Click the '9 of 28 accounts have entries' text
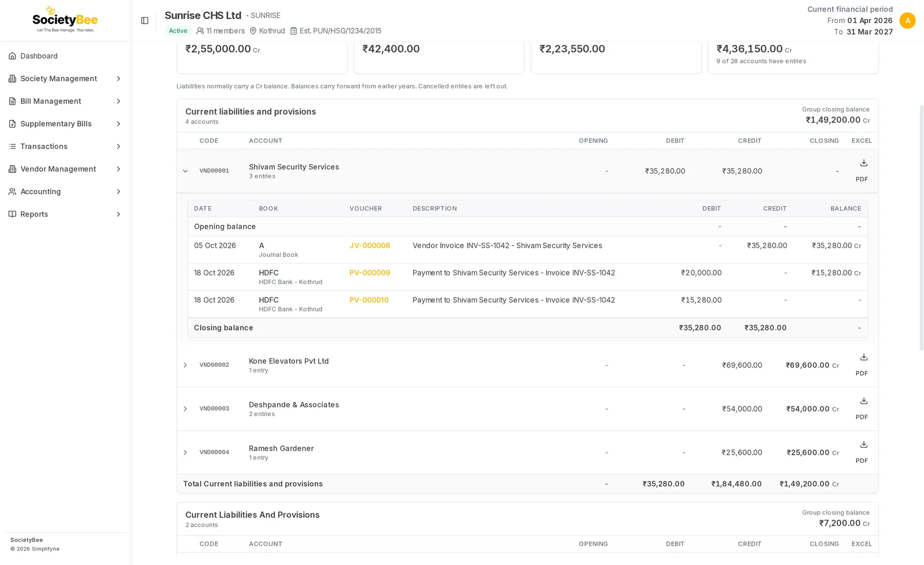Screen dimensions: 924x565 761,61
